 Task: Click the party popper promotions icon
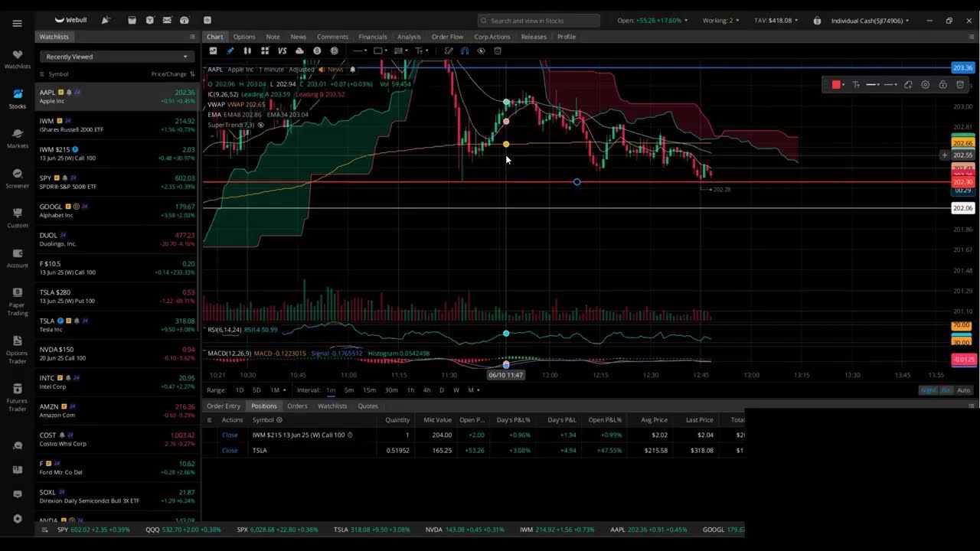click(106, 20)
